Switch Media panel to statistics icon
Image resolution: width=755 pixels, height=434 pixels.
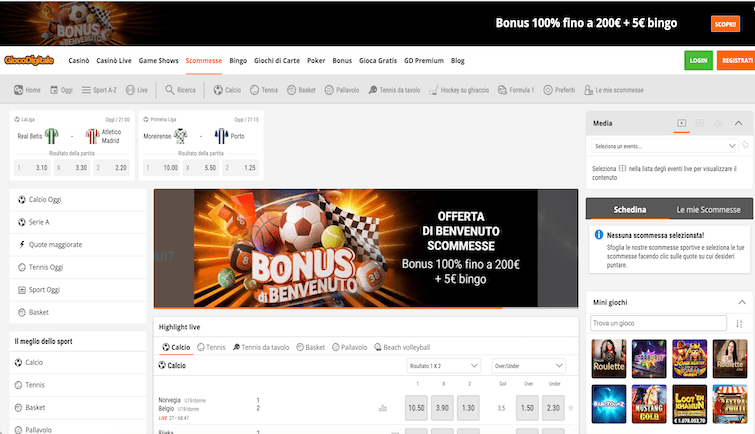point(718,123)
